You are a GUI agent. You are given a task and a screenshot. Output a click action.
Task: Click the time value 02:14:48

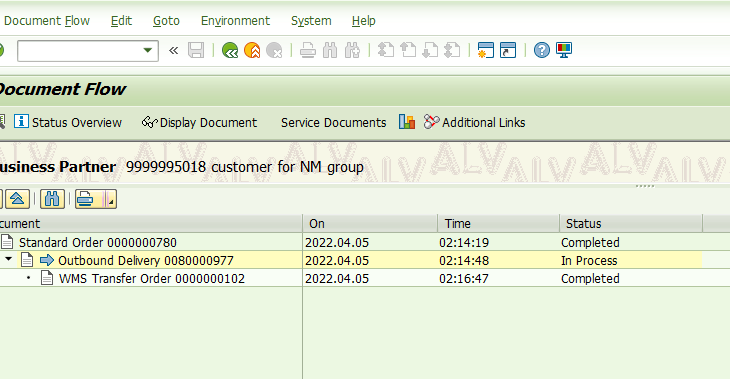[464, 261]
